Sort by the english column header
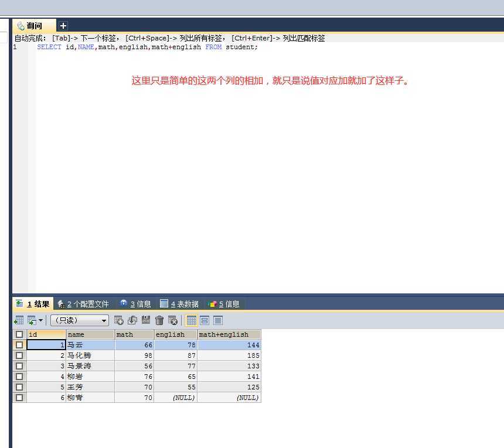504x448 pixels. tap(175, 334)
